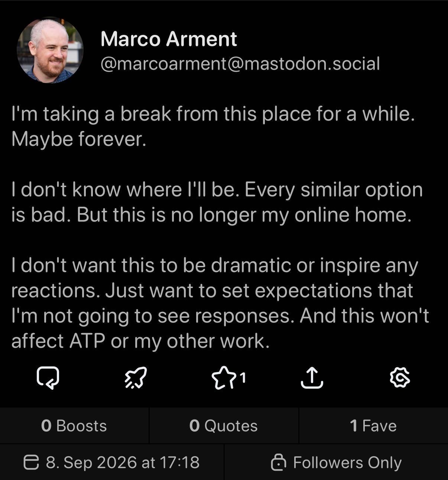This screenshot has width=448, height=480.
Task: Tap the calendar icon beside the date
Action: [31, 463]
